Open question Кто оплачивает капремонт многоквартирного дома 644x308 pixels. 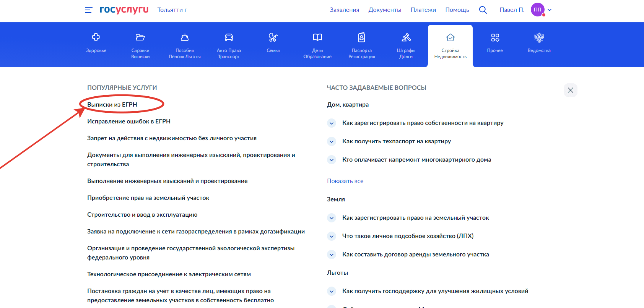(x=417, y=160)
